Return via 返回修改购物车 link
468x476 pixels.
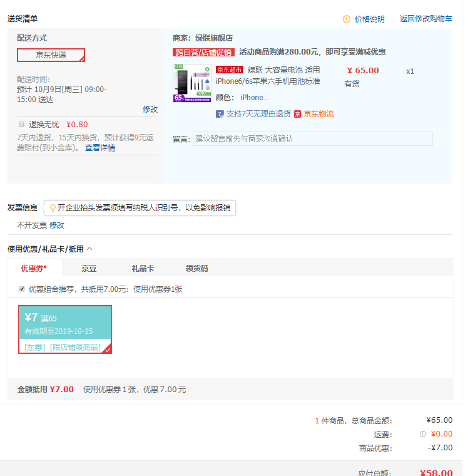tap(426, 19)
